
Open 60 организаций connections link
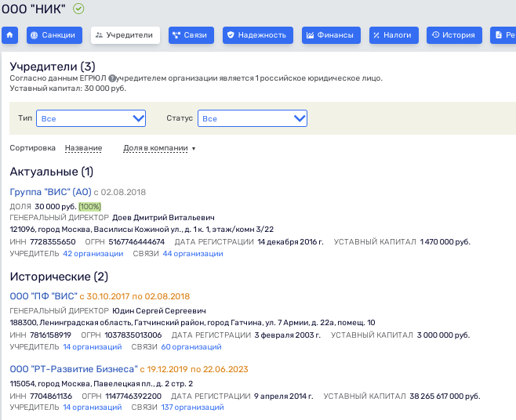[191, 346]
